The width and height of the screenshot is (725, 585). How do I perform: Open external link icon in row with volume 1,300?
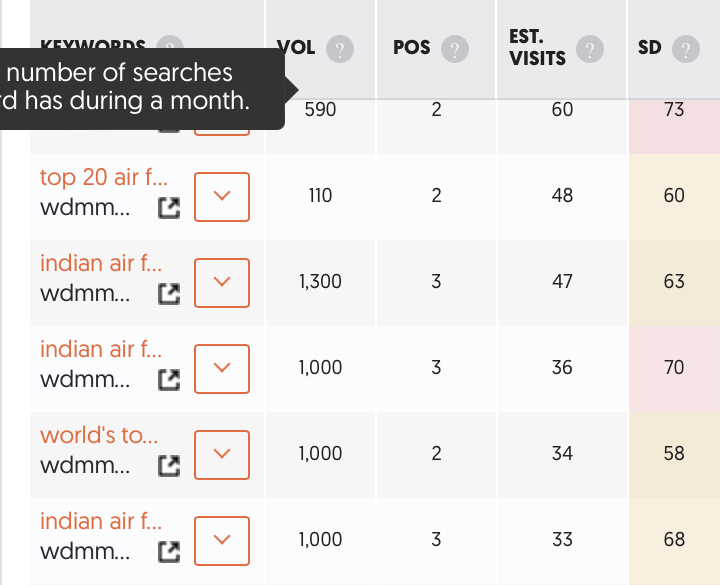169,294
